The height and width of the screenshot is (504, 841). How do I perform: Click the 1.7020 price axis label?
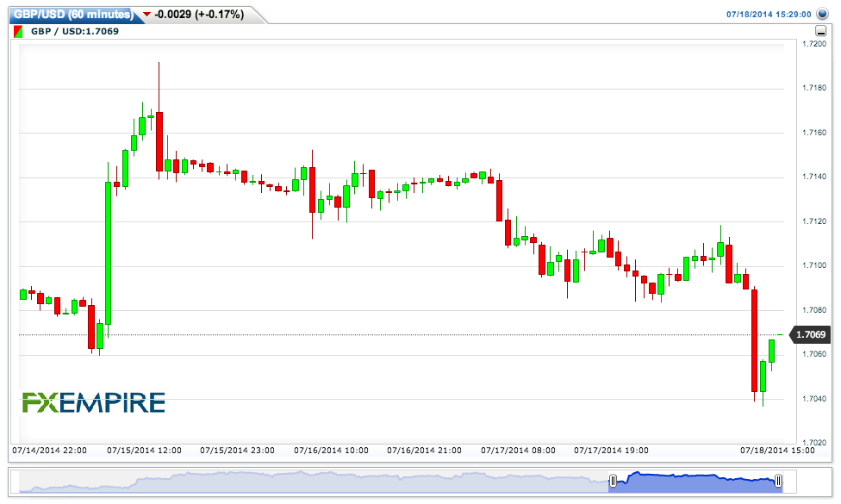click(813, 443)
